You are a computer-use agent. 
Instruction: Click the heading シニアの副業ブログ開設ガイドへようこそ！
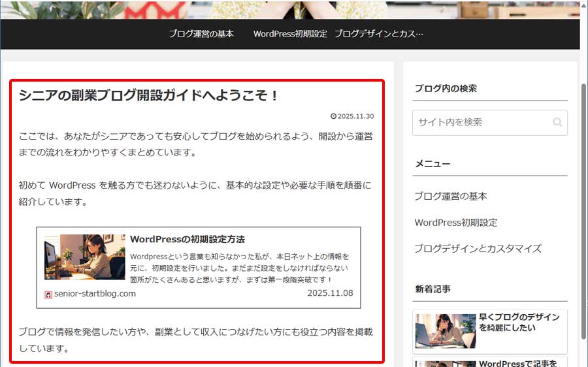[x=148, y=95]
